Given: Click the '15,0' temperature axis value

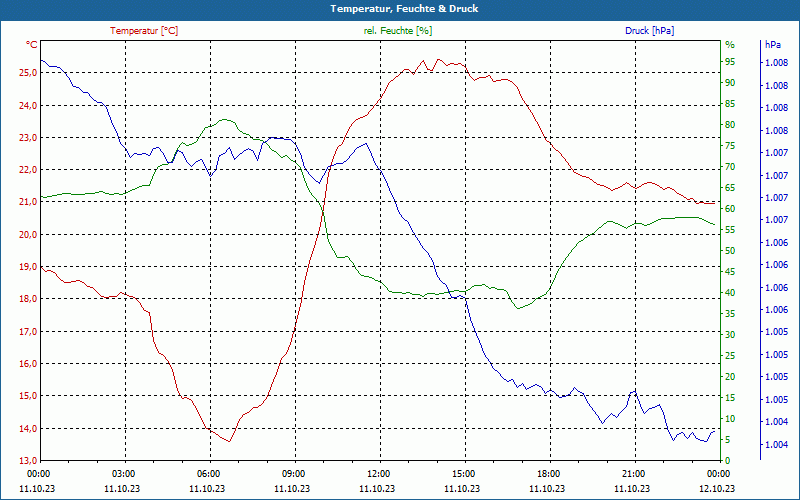Looking at the screenshot, I should coord(28,396).
